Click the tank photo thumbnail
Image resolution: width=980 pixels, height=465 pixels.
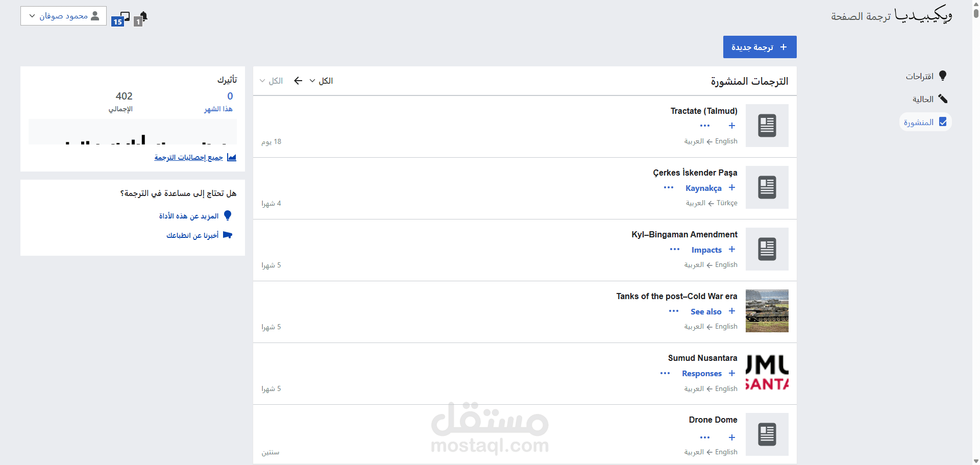[x=767, y=311]
